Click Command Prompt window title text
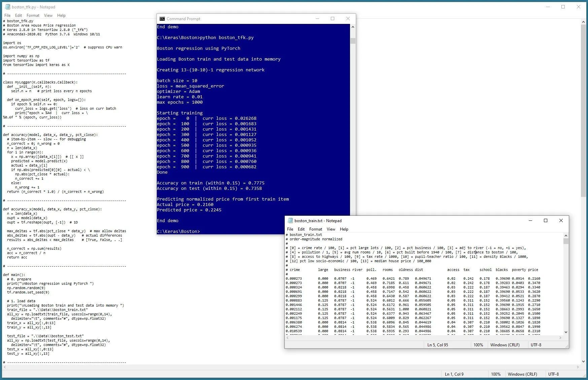 tap(183, 19)
